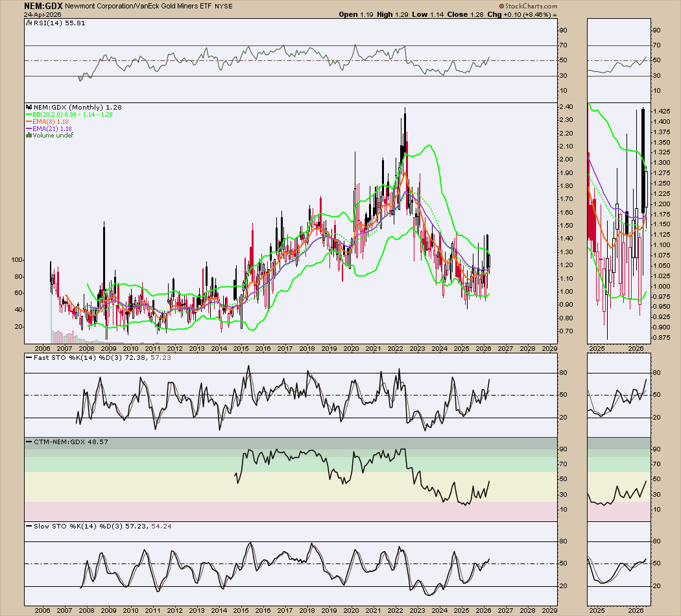This screenshot has width=681, height=616.
Task: Click the Volume undef legend text
Action: [x=53, y=136]
